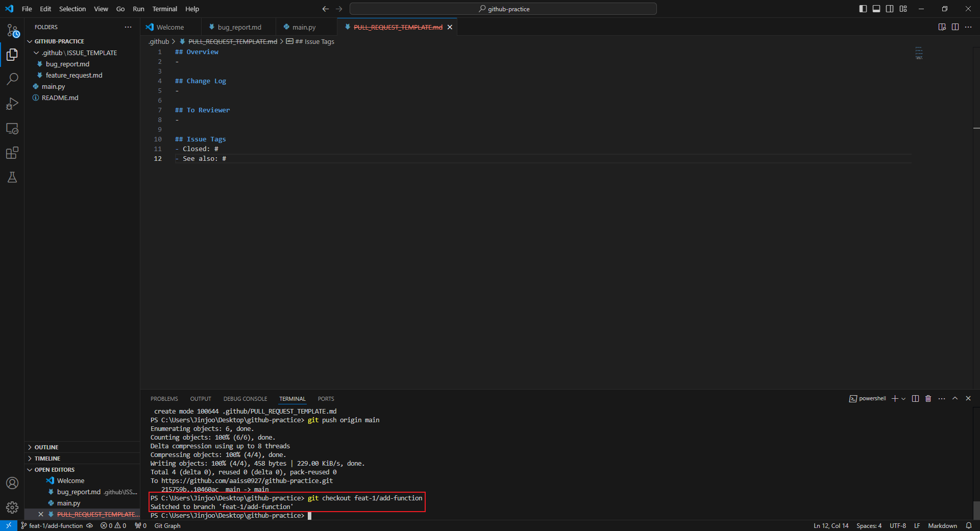The height and width of the screenshot is (531, 980).
Task: Show the Output panel tab
Action: click(201, 399)
